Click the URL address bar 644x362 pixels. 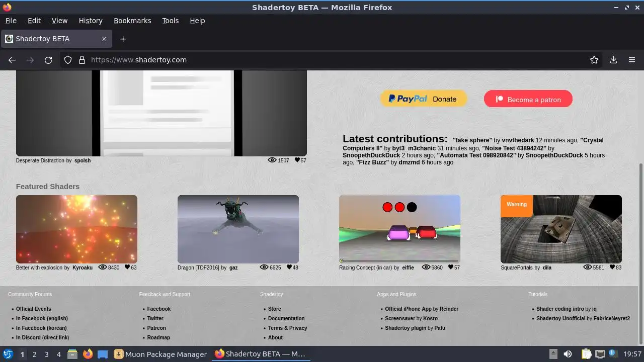332,60
